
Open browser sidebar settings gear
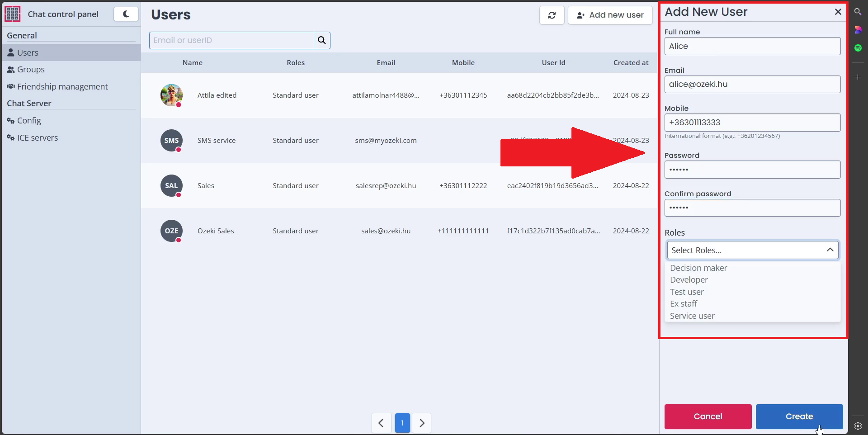click(858, 426)
